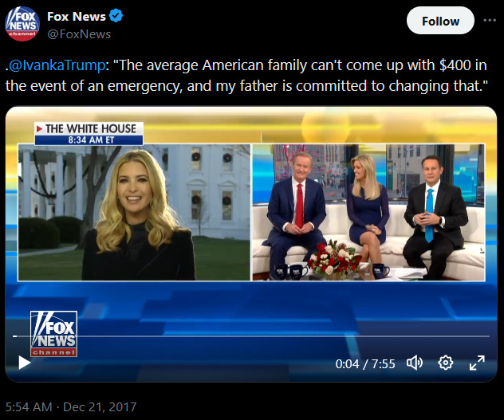Open the three-dot more options menu
The height and width of the screenshot is (420, 504).
click(x=490, y=20)
